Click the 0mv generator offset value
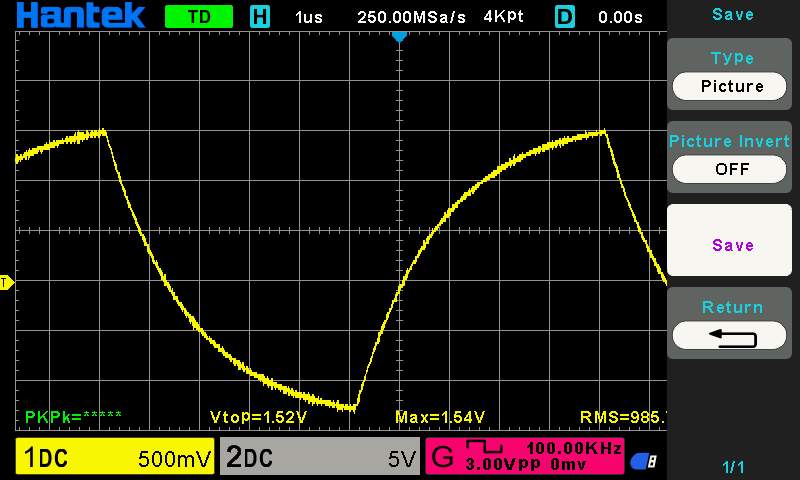 (x=568, y=465)
